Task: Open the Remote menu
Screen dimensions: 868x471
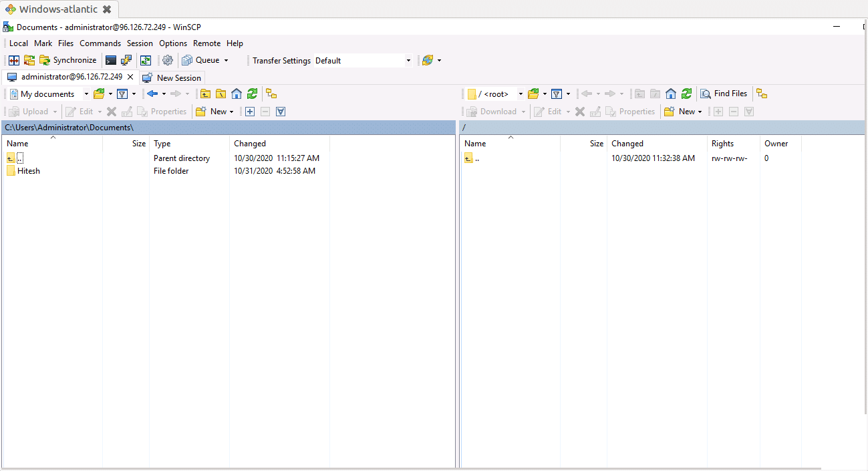Action: click(206, 43)
